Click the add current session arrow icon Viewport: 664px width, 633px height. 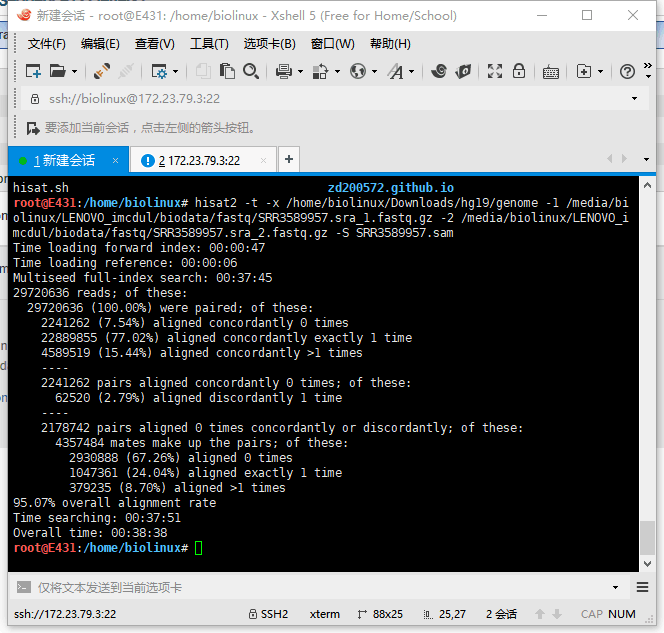click(x=33, y=128)
